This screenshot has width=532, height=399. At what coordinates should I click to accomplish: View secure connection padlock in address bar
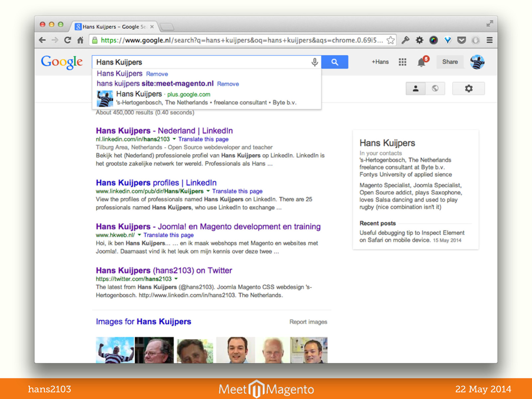(x=95, y=40)
